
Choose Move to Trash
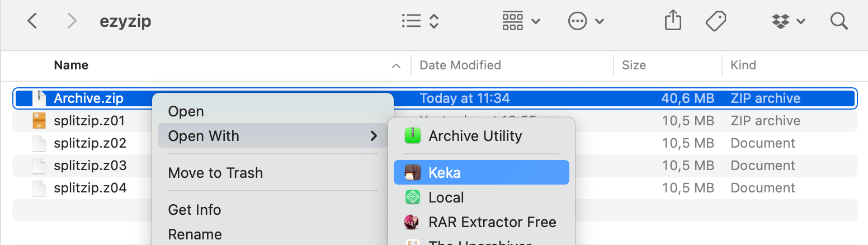(273, 173)
